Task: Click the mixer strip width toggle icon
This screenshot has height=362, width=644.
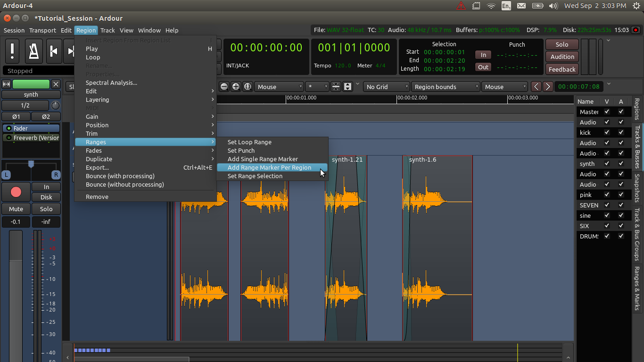Action: pos(7,84)
